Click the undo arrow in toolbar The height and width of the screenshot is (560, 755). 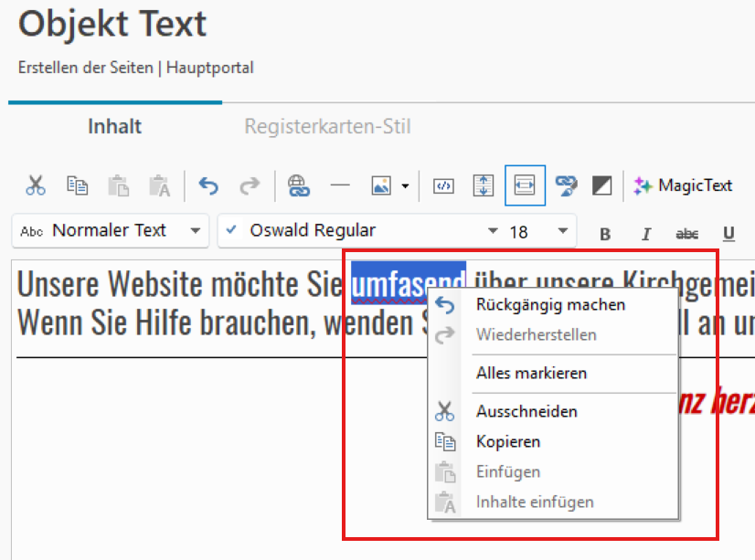click(x=209, y=185)
